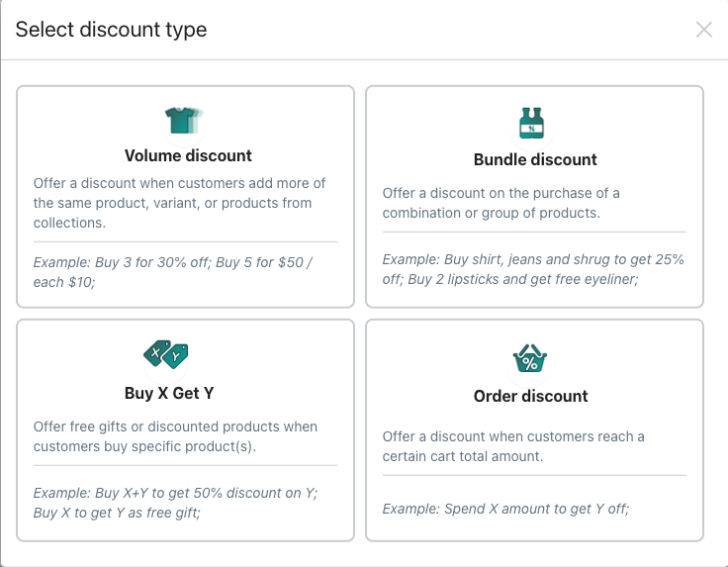
Task: Click the bottles Bundle discount icon
Action: (531, 123)
